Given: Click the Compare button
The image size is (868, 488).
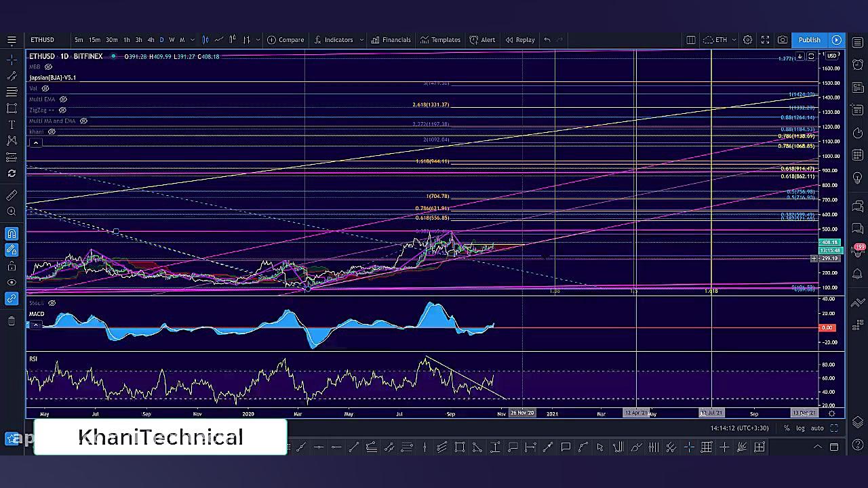Looking at the screenshot, I should pyautogui.click(x=285, y=40).
